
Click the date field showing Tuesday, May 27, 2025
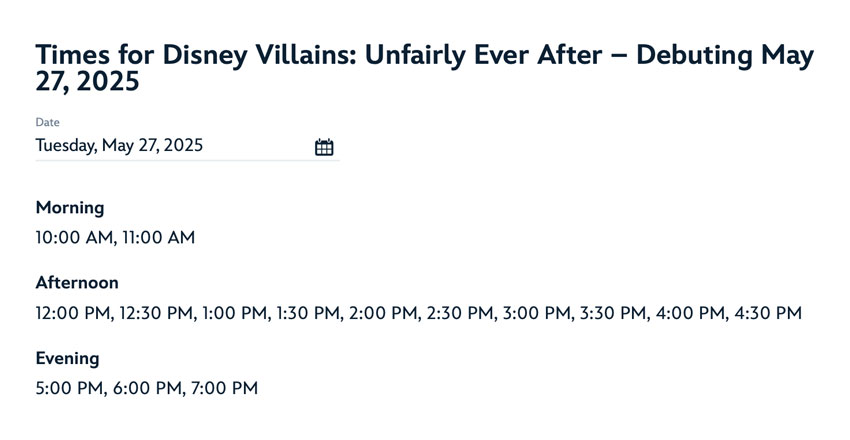tap(120, 146)
